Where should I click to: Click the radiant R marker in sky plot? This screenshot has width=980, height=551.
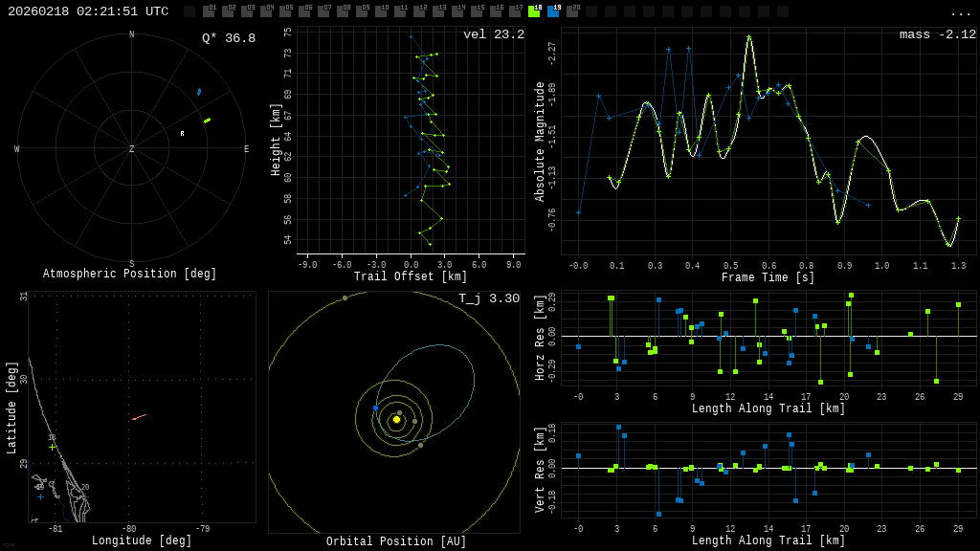(x=182, y=134)
